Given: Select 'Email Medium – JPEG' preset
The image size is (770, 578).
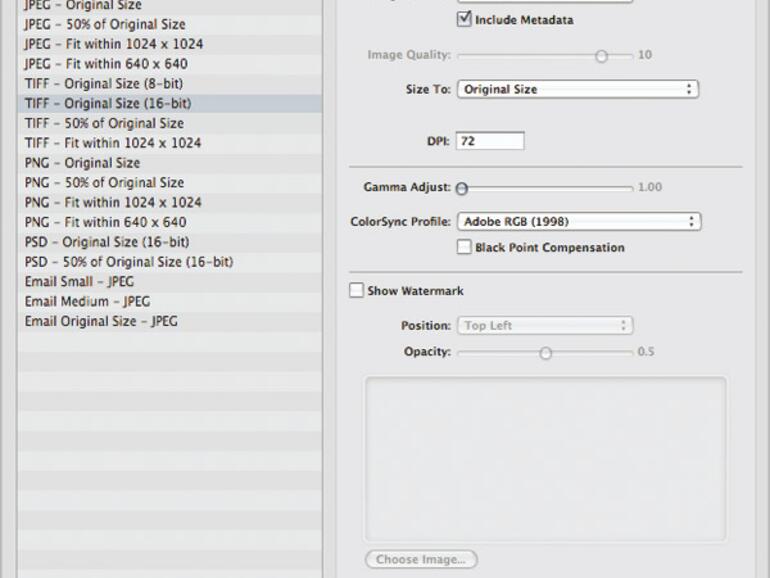Looking at the screenshot, I should point(170,302).
